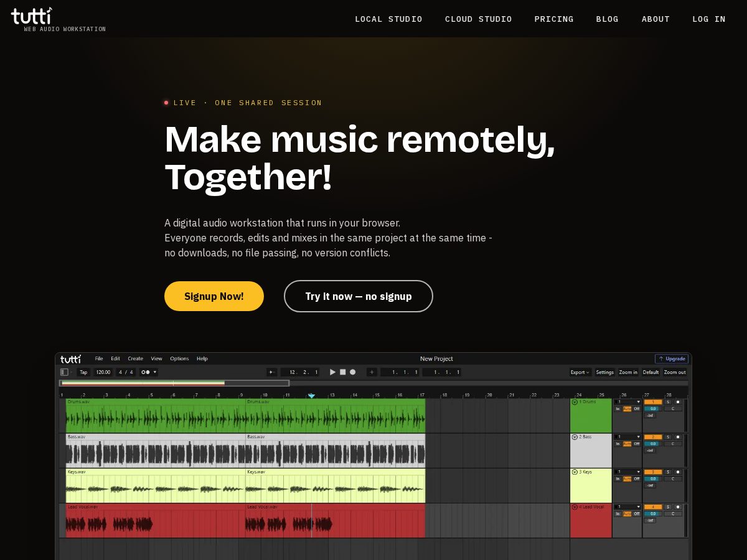Open the Bass track input channel dropdown

tap(627, 437)
